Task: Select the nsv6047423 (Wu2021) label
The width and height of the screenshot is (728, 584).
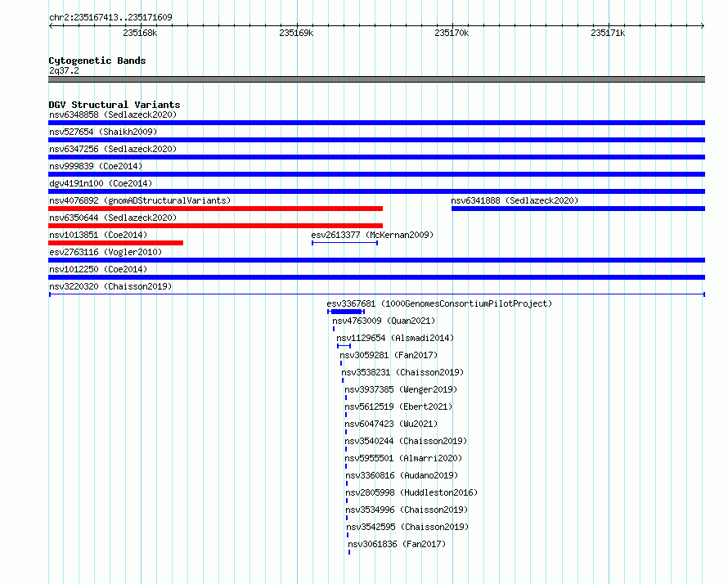Action: point(391,424)
